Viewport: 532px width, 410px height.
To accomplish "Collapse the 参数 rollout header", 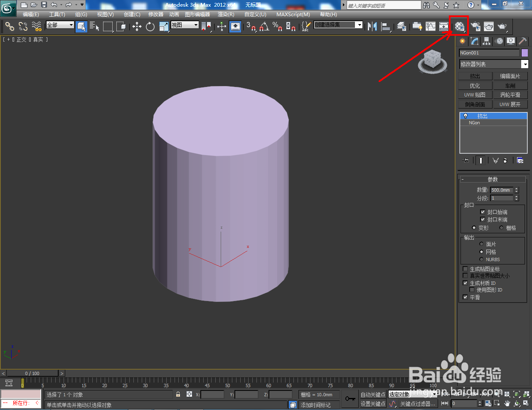I will [493, 179].
